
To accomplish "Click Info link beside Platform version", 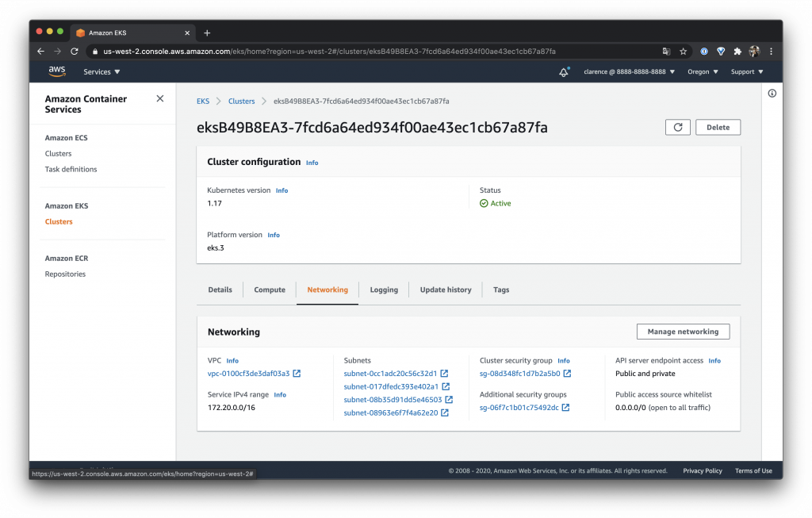I will pyautogui.click(x=274, y=235).
